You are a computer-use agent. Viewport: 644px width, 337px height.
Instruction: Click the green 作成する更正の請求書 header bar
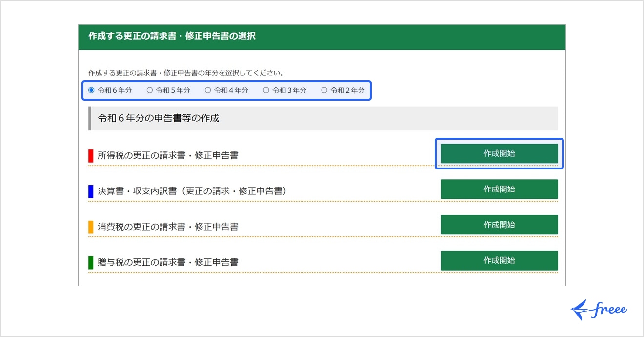pos(322,37)
